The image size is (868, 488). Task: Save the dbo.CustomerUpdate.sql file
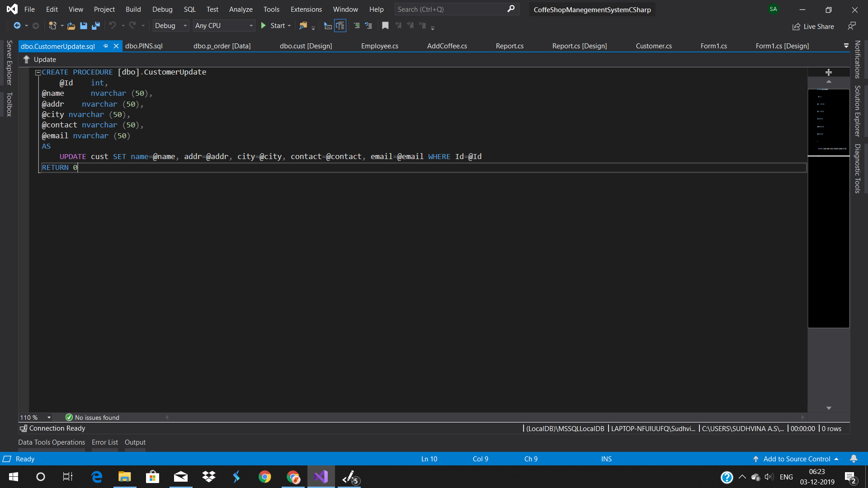83,26
